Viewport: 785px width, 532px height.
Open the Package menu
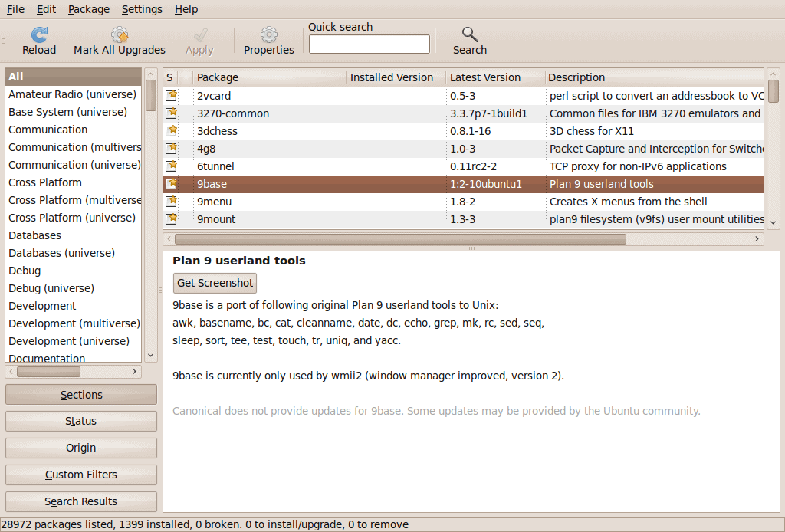point(88,9)
